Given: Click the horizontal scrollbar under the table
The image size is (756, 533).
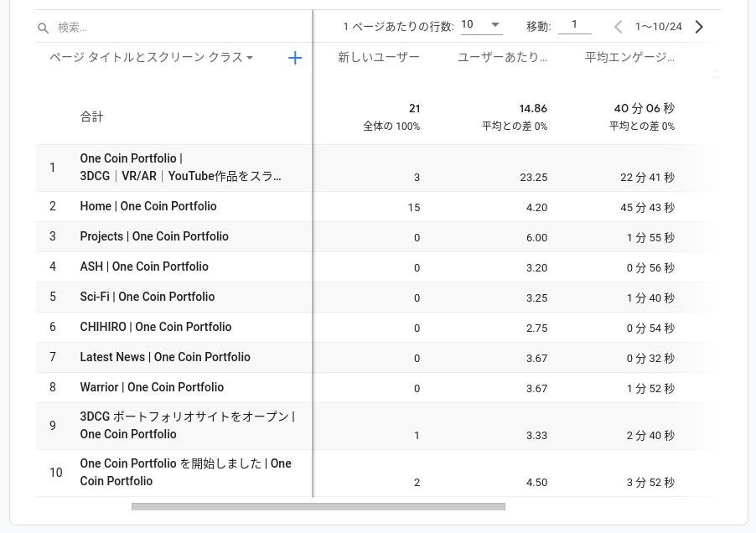Looking at the screenshot, I should [318, 506].
